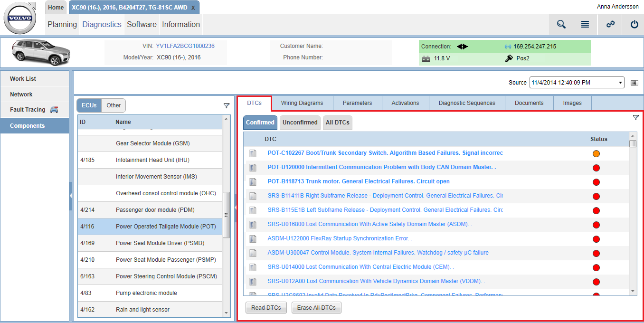Switch to Diagnostic Sequences tab

point(467,103)
